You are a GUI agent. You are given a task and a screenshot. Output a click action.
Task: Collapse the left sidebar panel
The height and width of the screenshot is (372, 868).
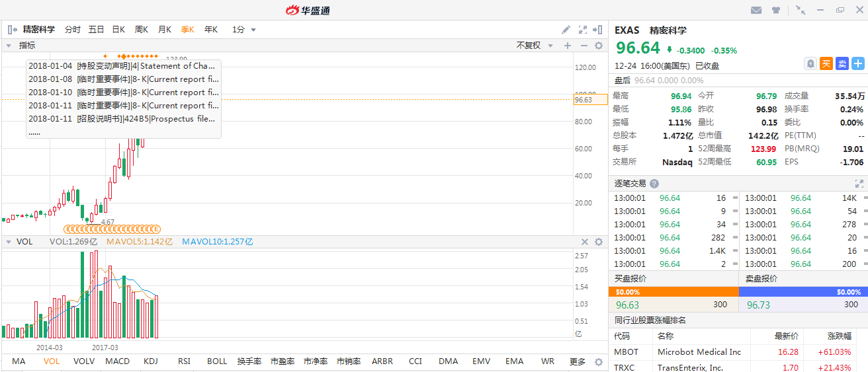12,30
